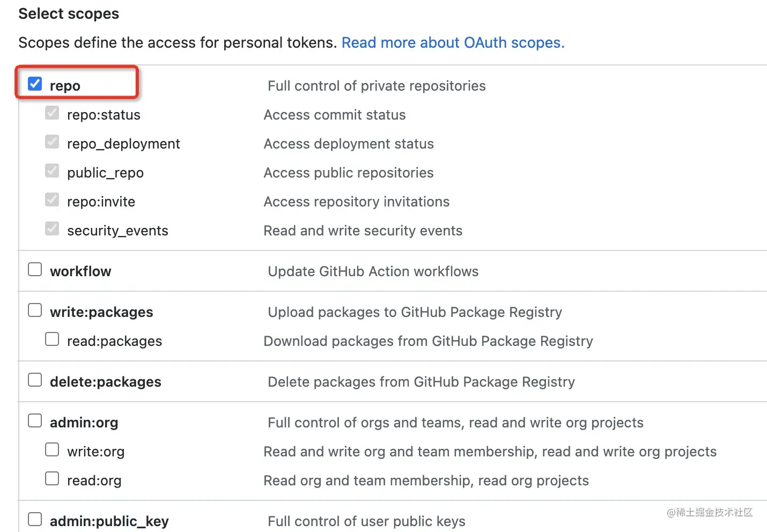
Task: Click the delete:packages label text
Action: pyautogui.click(x=105, y=382)
